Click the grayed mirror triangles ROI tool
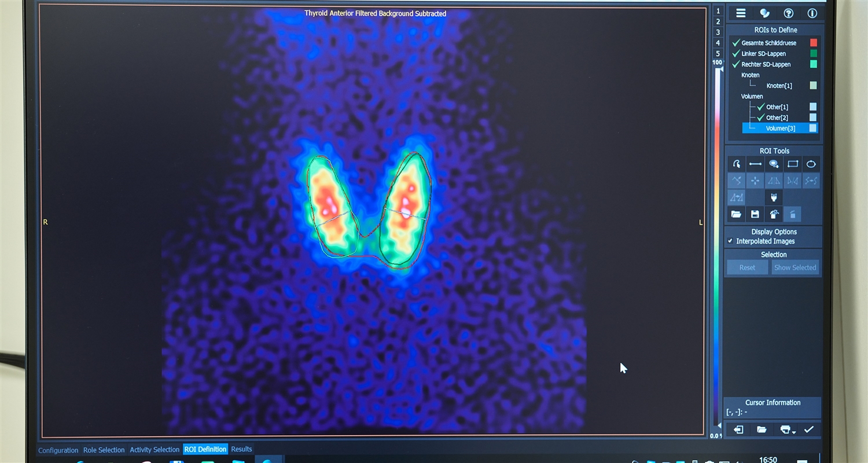Viewport: 868px width, 463px height. [774, 181]
